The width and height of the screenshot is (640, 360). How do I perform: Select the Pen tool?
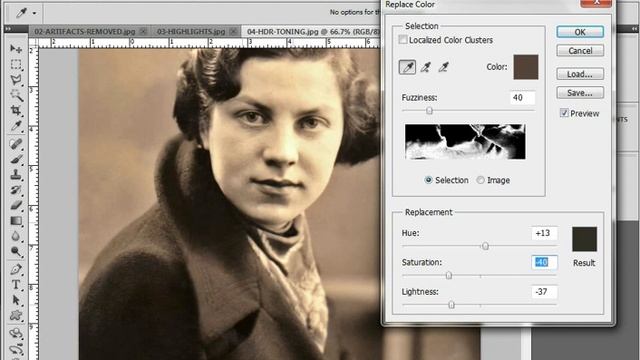pyautogui.click(x=16, y=269)
